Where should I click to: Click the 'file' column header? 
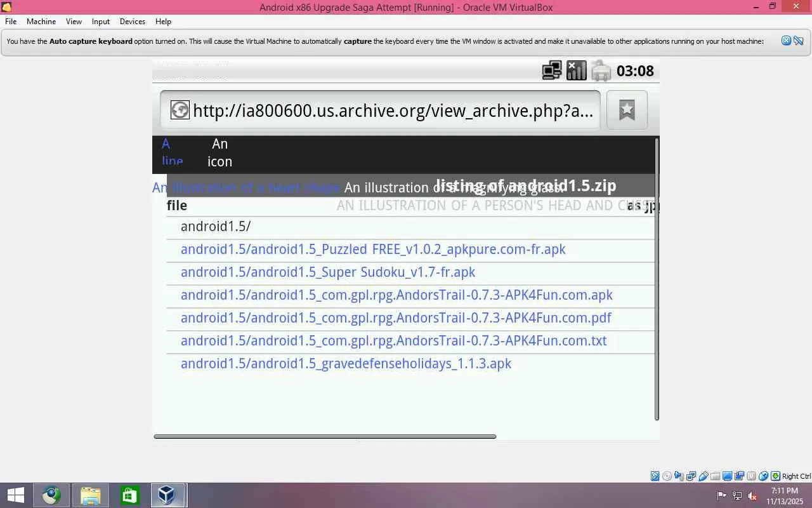pos(177,205)
